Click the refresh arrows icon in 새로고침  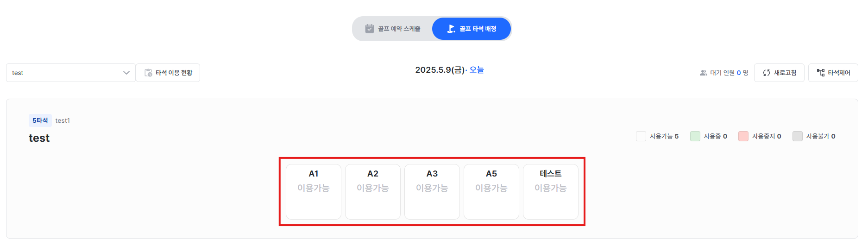(x=767, y=73)
